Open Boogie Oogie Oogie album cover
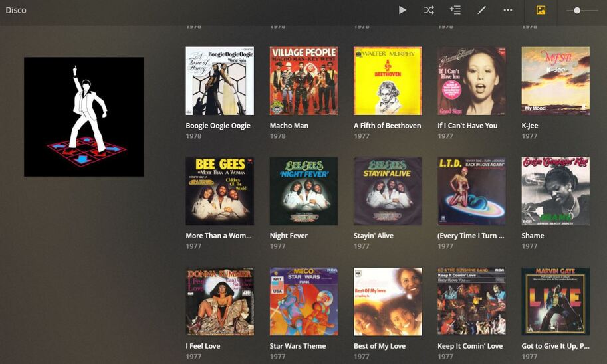The width and height of the screenshot is (607, 364). [220, 81]
